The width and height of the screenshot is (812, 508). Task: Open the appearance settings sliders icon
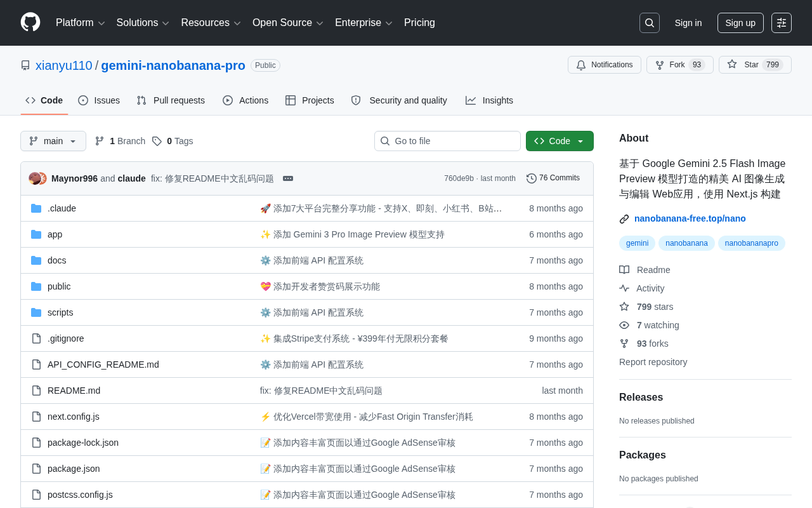click(x=782, y=23)
